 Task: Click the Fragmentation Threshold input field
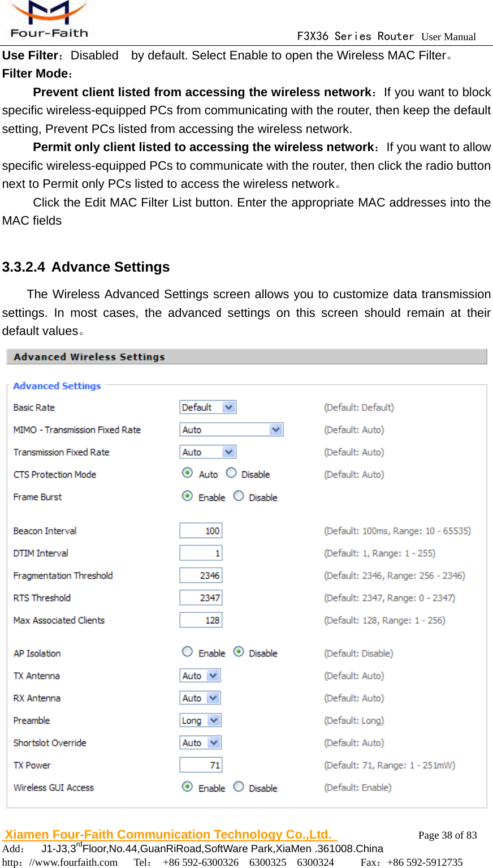coord(201,574)
